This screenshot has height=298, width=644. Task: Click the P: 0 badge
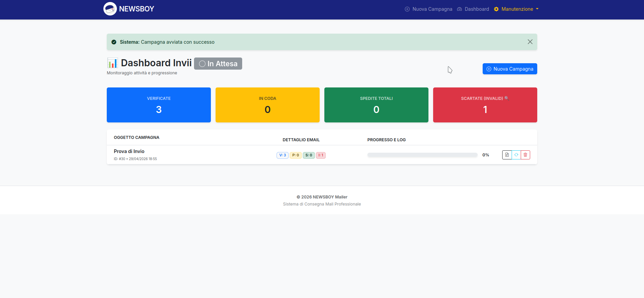pyautogui.click(x=295, y=155)
